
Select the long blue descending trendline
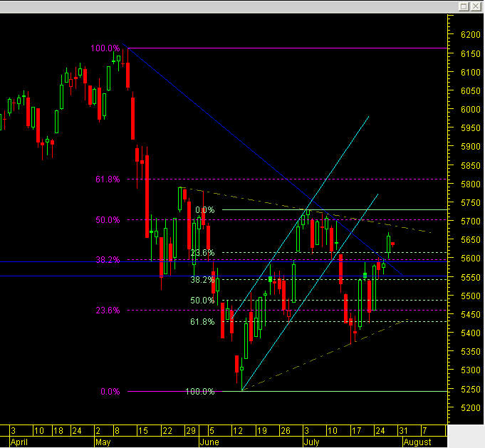262,159
